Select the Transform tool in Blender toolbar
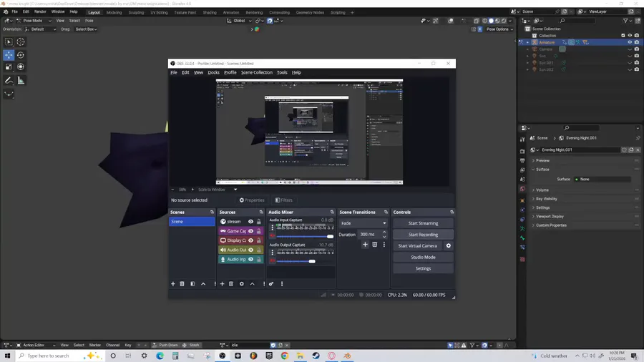Image resolution: width=644 pixels, height=362 pixels. click(x=21, y=67)
